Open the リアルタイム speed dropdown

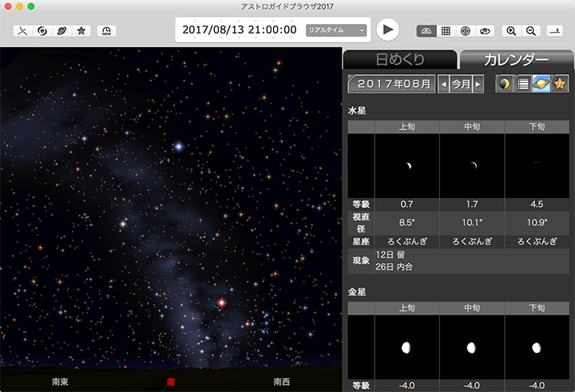click(x=336, y=30)
